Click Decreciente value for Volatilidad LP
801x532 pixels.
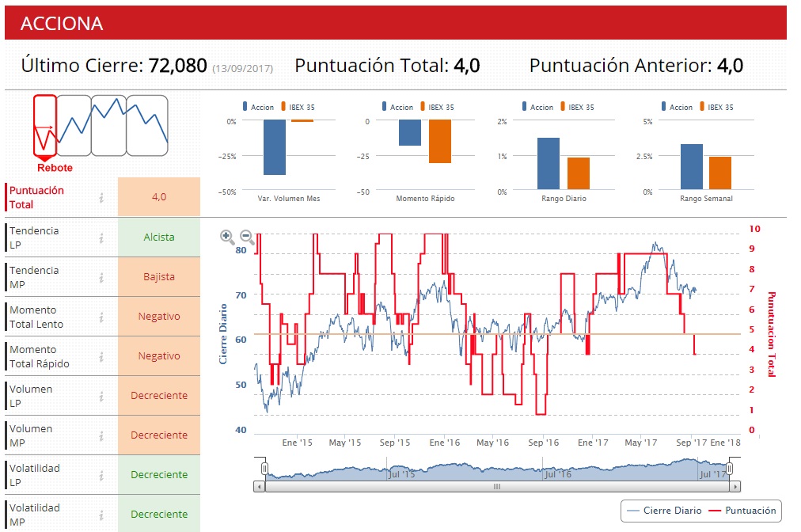pos(159,475)
